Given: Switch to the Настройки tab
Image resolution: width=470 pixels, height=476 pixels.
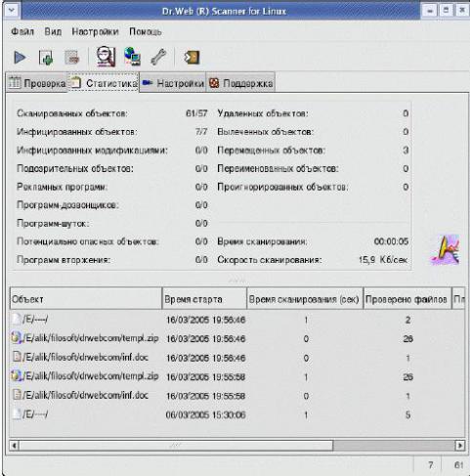Looking at the screenshot, I should coord(173,83).
